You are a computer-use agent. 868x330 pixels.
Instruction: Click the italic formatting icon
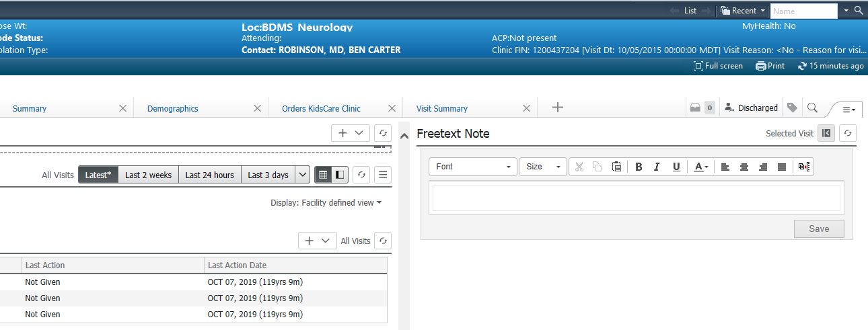[657, 167]
